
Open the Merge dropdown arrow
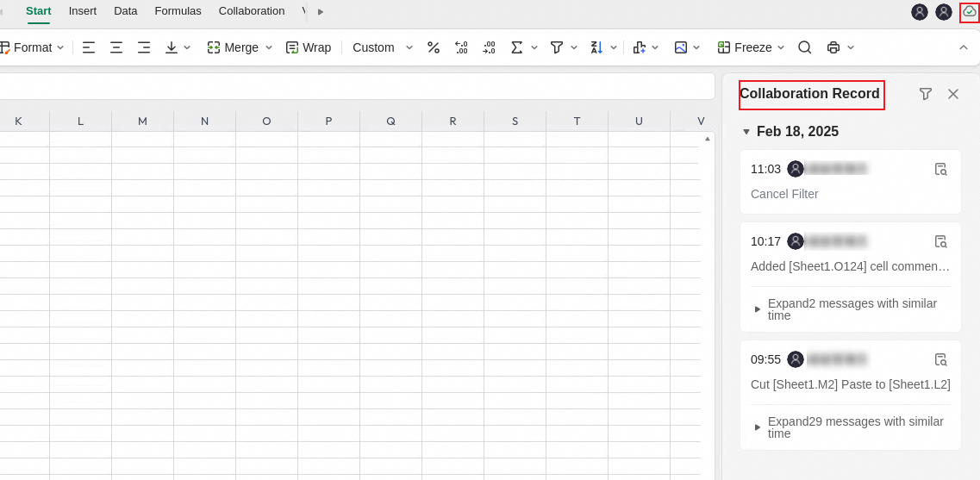[269, 47]
